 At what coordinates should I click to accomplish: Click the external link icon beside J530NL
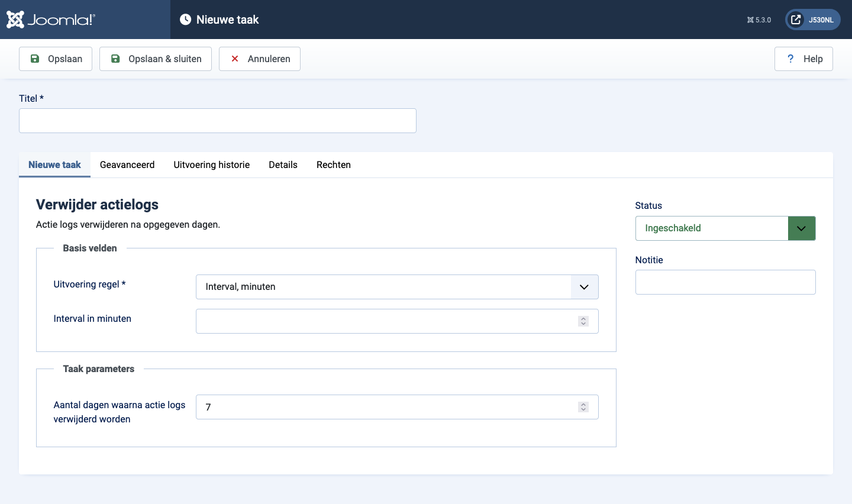(x=796, y=20)
